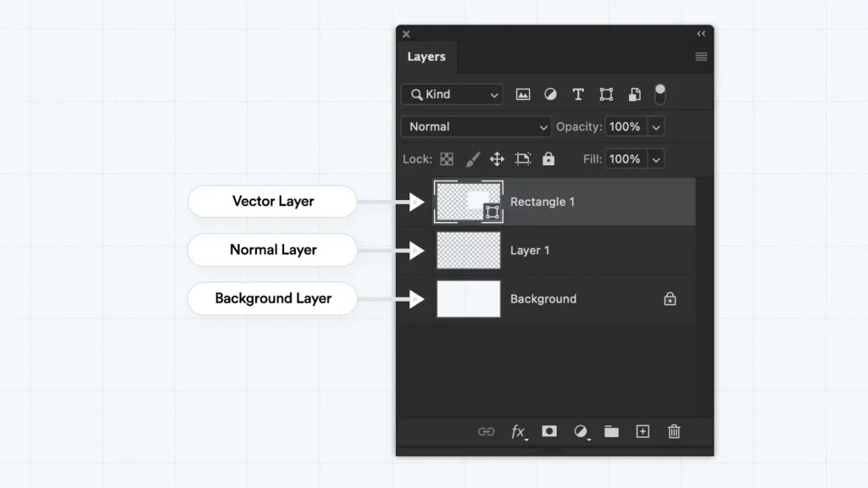Filter for shape layers

606,95
